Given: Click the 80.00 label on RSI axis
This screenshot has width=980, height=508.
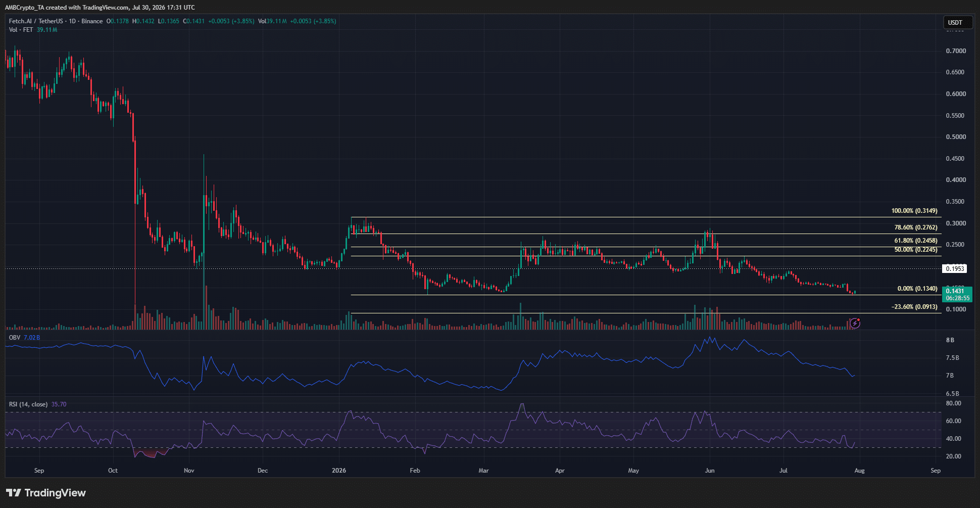Looking at the screenshot, I should point(954,403).
